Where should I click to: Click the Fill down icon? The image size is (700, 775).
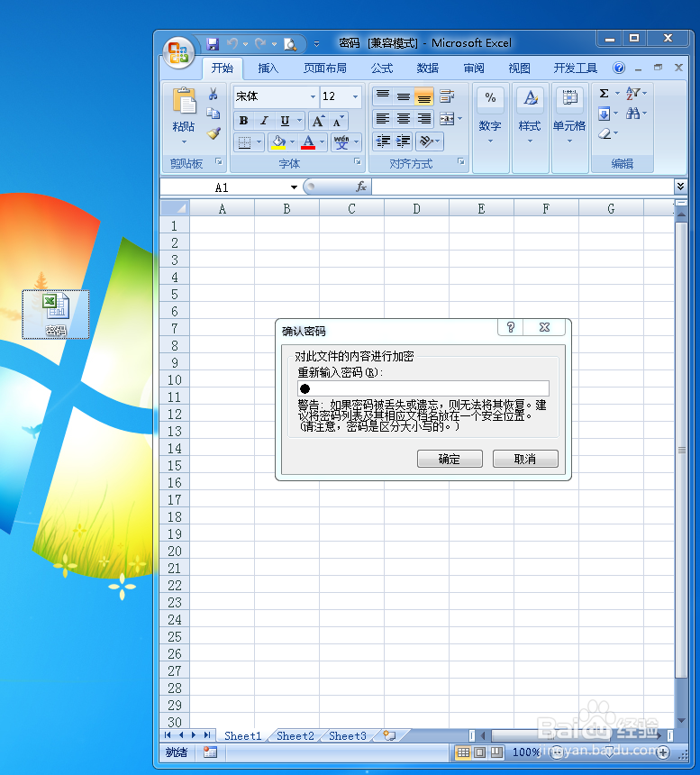click(x=605, y=114)
